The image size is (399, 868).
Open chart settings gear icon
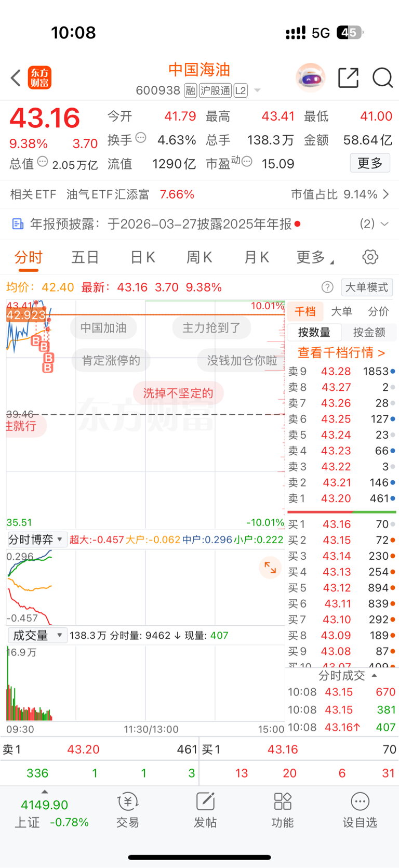coord(370,257)
